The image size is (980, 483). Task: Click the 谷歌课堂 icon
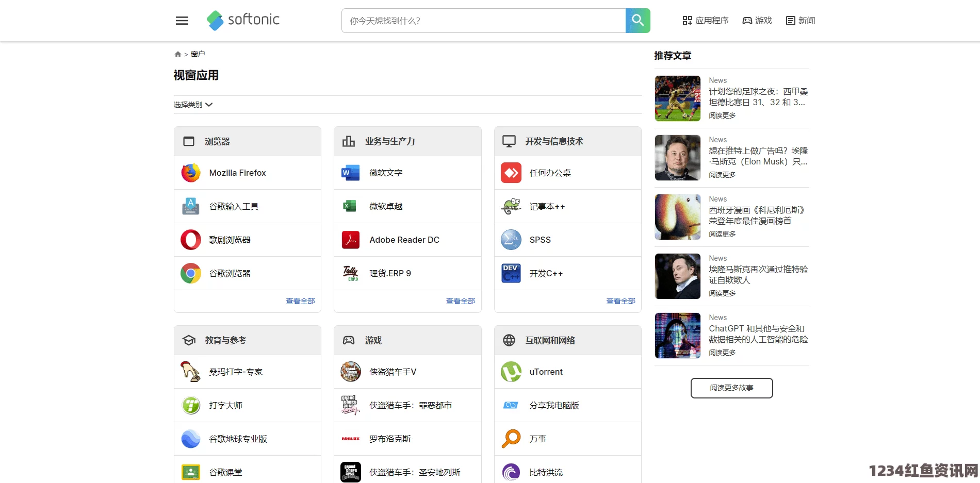pos(191,472)
